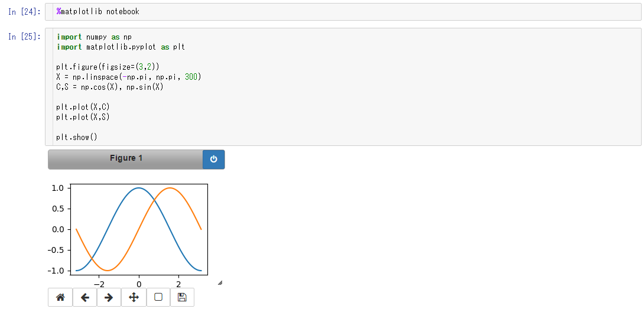Image resolution: width=644 pixels, height=312 pixels.
Task: Go back to previous view arrow
Action: (x=84, y=297)
